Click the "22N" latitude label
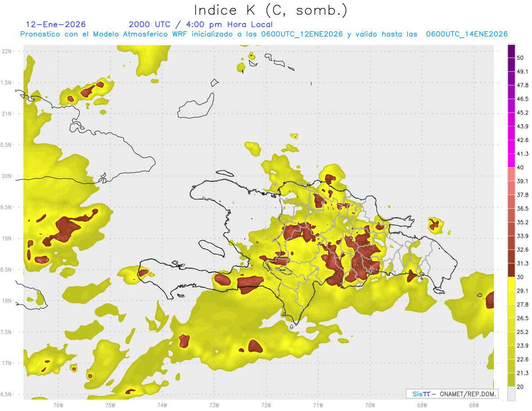The height and width of the screenshot is (411, 532). click(x=7, y=51)
